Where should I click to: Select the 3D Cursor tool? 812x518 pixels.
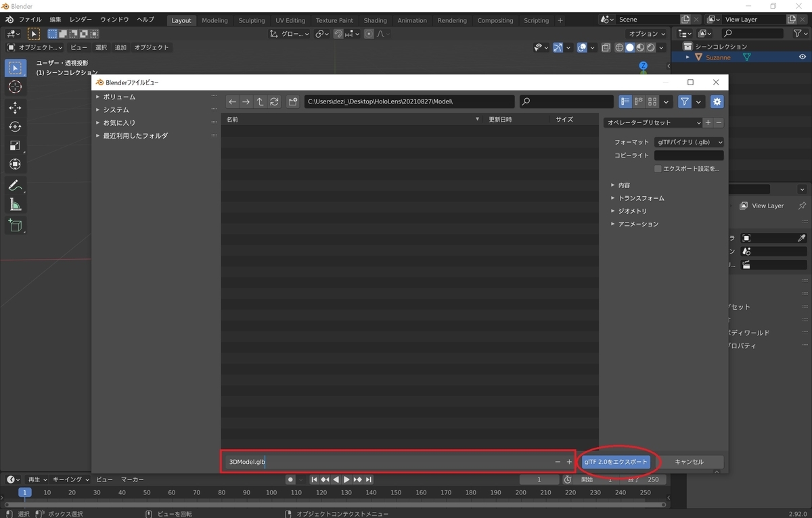[x=15, y=87]
